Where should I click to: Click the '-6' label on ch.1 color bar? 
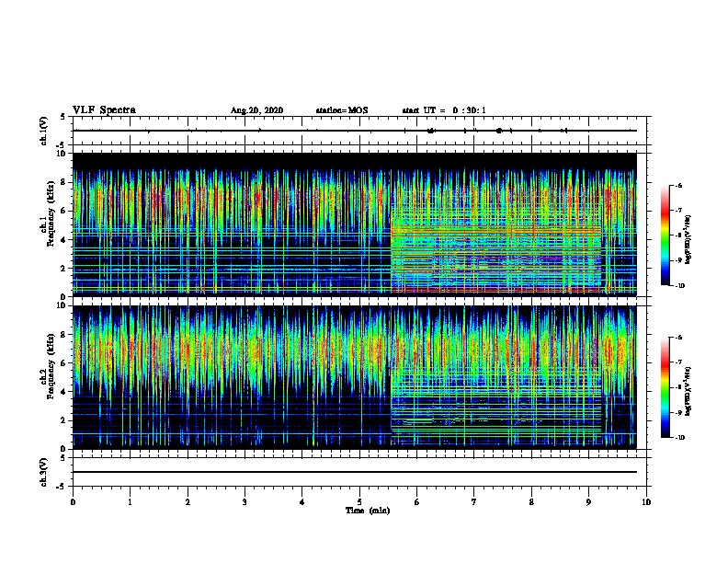tap(678, 185)
